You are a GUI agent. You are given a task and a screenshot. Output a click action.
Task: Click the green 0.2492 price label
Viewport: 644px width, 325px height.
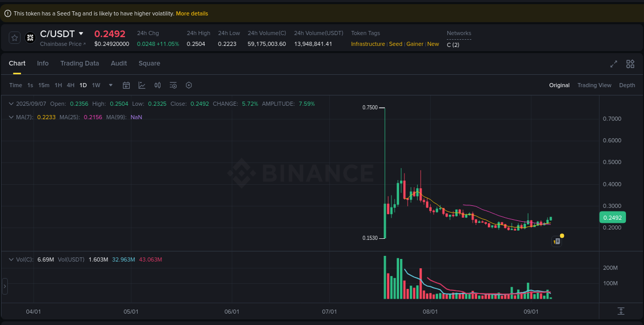pyautogui.click(x=612, y=217)
